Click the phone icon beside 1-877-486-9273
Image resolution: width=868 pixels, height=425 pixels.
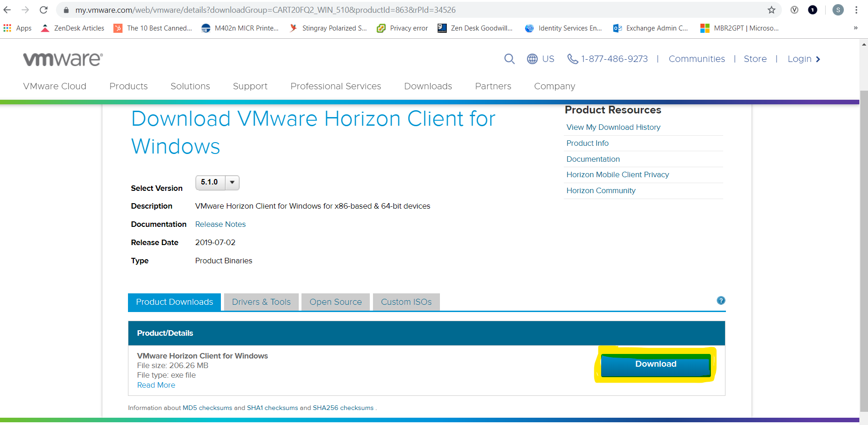click(572, 59)
